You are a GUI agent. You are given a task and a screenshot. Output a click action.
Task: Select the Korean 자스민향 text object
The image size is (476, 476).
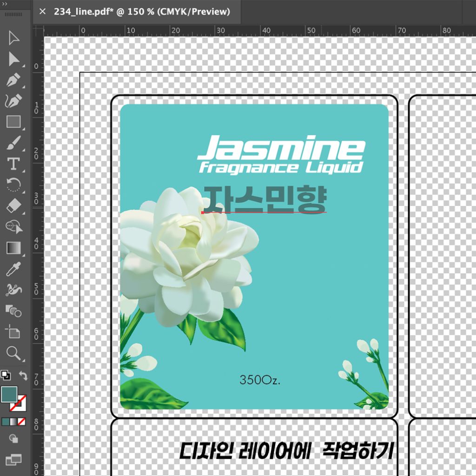point(264,199)
